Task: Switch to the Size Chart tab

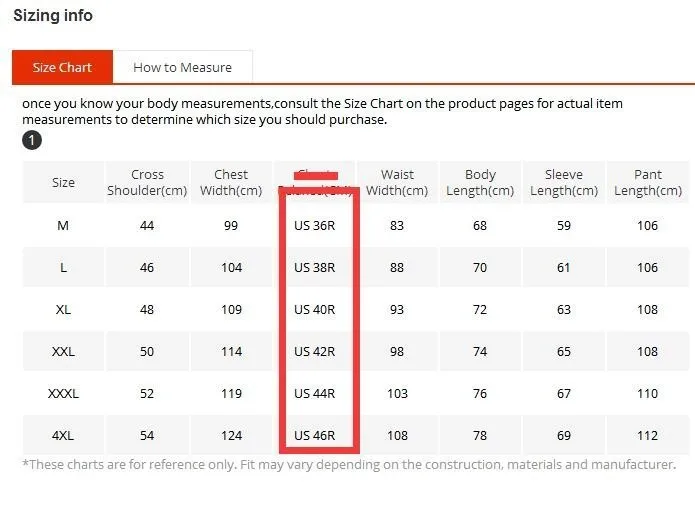Action: click(x=62, y=67)
